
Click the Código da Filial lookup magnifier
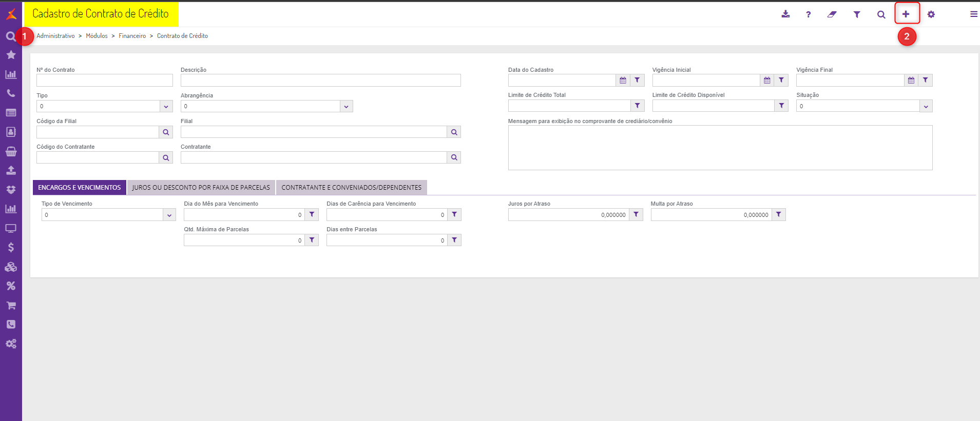(x=166, y=132)
